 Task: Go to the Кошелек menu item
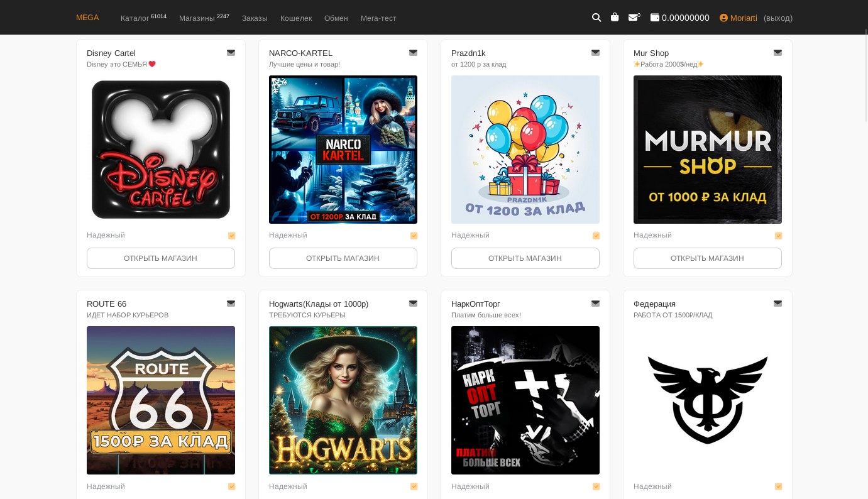[x=296, y=18]
